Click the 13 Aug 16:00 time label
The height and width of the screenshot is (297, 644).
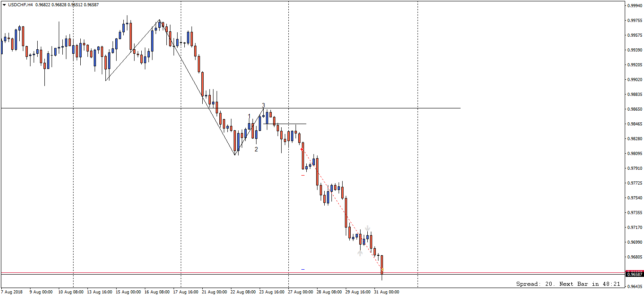pos(100,292)
